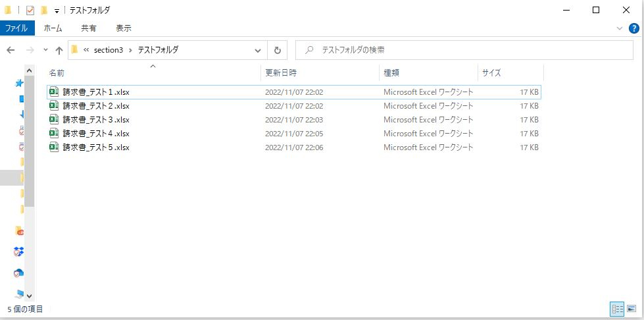This screenshot has width=644, height=320.
Task: Refresh the folder with the reload icon
Action: (277, 50)
